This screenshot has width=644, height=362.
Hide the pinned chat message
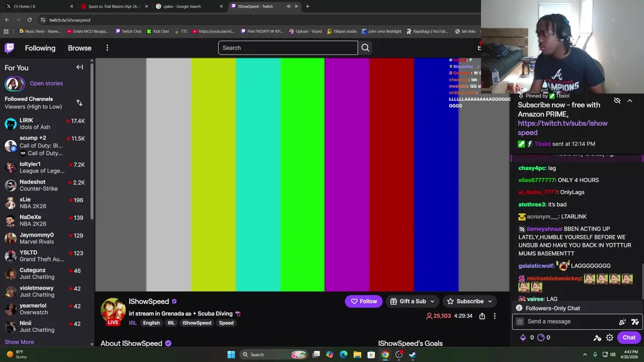tap(617, 101)
